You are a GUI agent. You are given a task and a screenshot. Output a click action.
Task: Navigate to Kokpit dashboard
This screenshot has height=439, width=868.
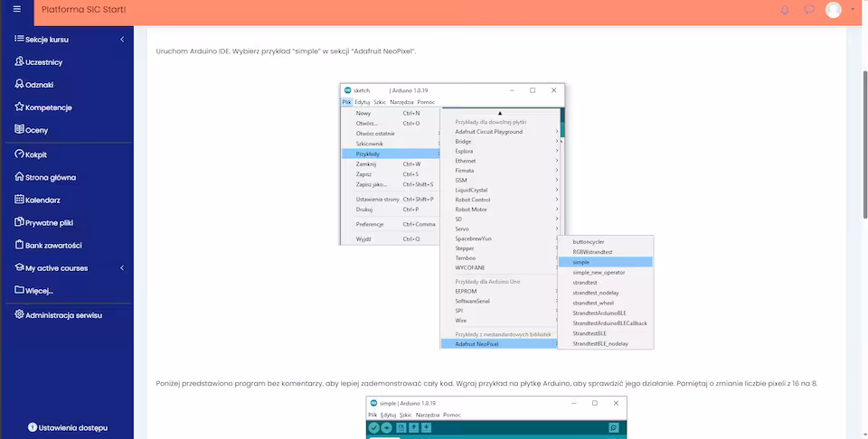coord(35,154)
